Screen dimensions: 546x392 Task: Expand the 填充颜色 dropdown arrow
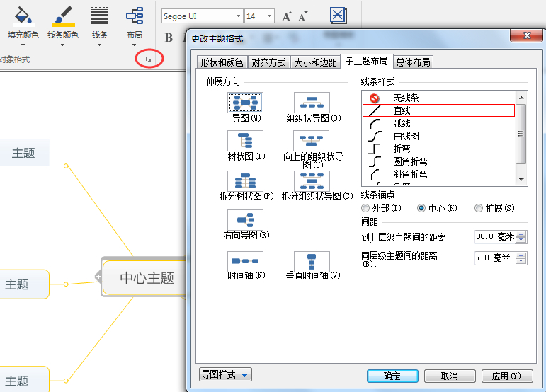[23, 45]
